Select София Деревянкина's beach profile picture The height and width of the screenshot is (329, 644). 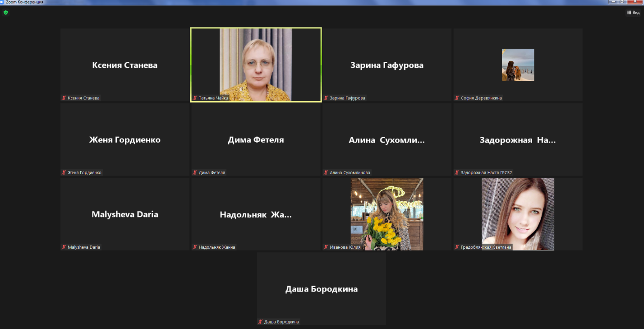coord(518,65)
